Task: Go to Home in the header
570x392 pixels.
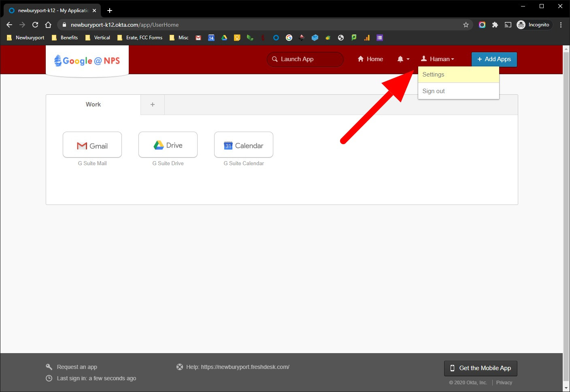Action: (x=370, y=59)
